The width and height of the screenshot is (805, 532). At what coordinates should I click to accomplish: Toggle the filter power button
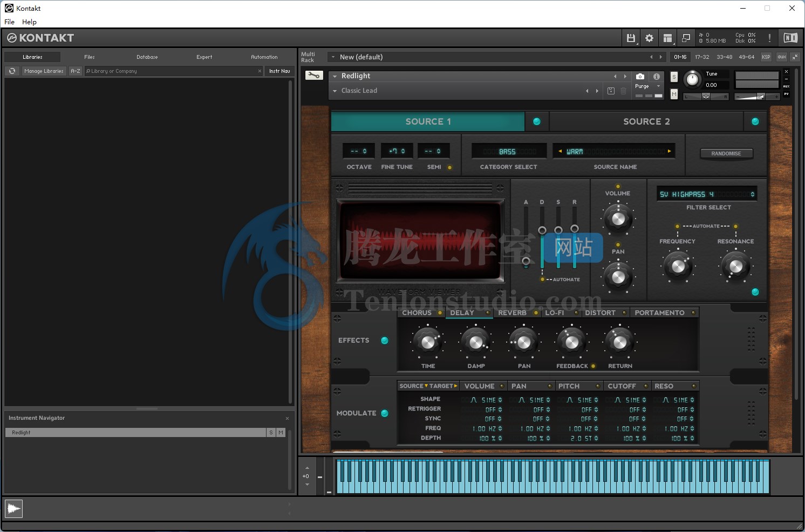point(755,292)
